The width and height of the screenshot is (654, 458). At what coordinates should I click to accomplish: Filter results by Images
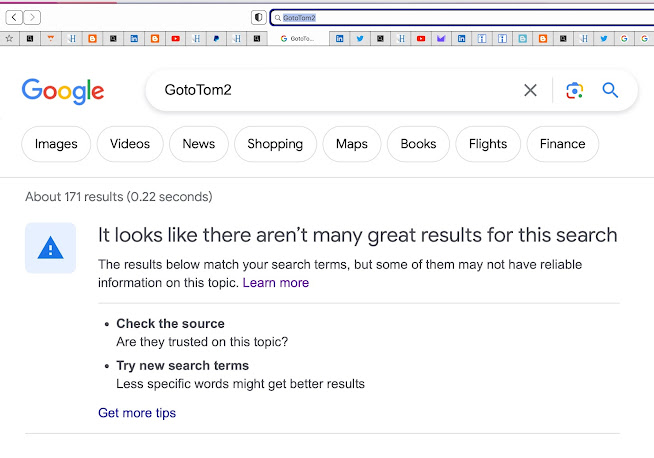click(x=56, y=144)
